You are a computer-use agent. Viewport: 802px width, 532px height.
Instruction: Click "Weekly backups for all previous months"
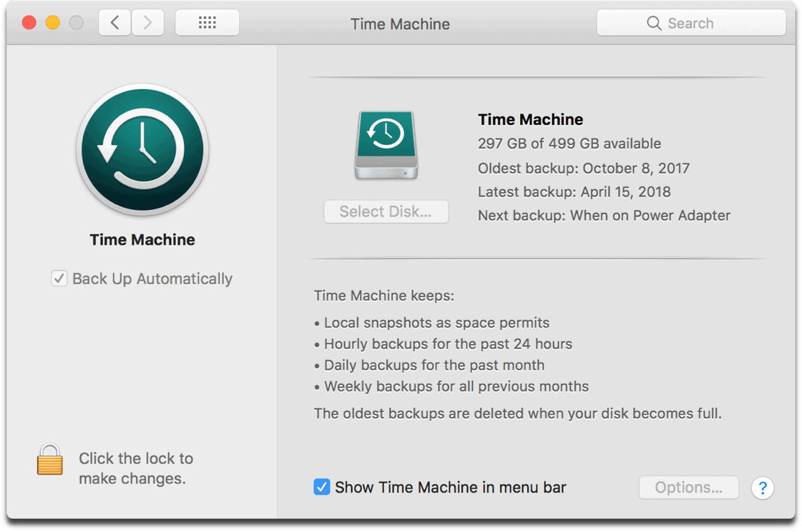(x=451, y=386)
